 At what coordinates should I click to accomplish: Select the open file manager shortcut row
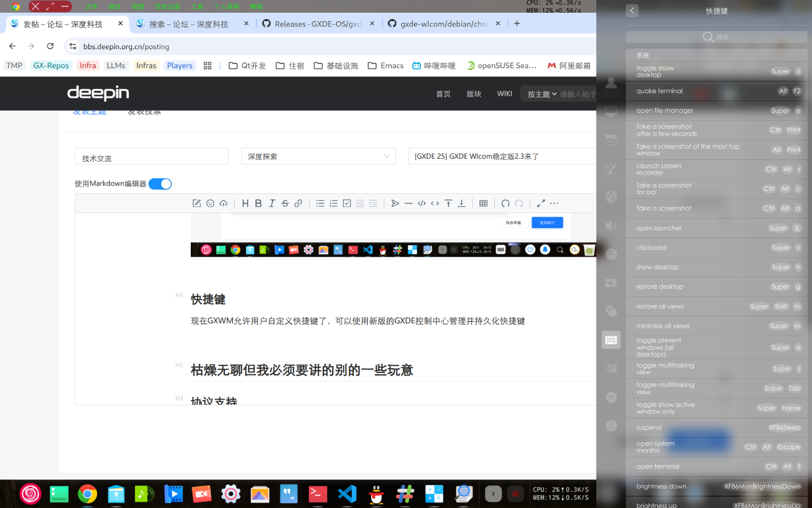pyautogui.click(x=717, y=111)
